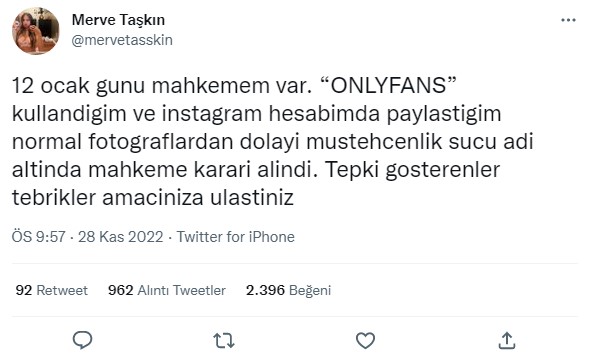Click the word mustehcenlik in tweet
This screenshot has height=364, width=593.
coord(374,142)
